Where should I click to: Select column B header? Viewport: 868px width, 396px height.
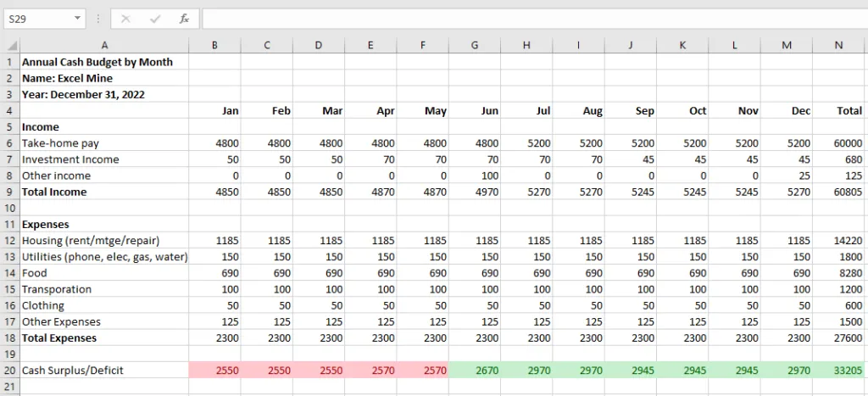coord(214,46)
